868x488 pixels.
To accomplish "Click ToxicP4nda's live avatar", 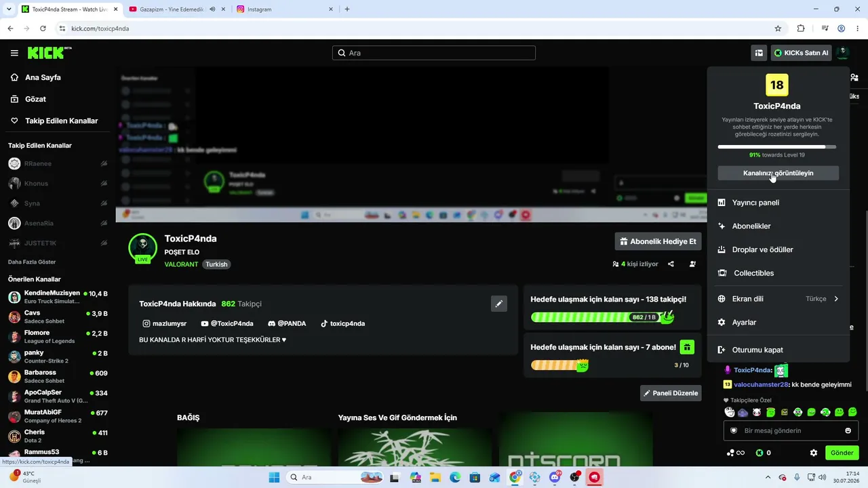I will [143, 248].
